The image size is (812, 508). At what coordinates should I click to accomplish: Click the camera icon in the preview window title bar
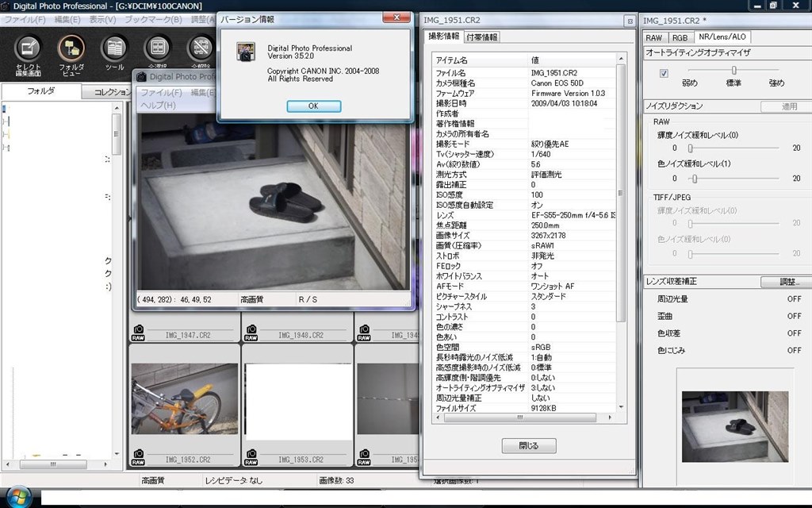click(141, 77)
